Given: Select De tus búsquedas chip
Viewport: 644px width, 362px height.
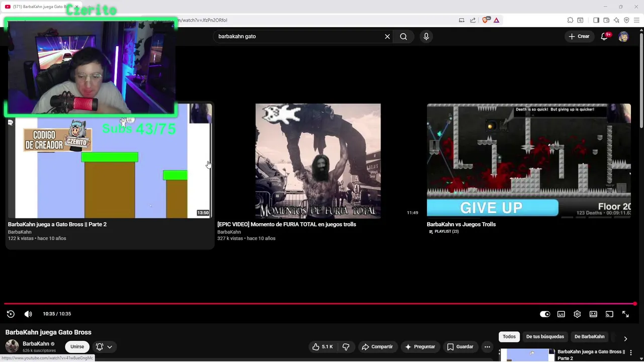Looking at the screenshot, I should 545,336.
